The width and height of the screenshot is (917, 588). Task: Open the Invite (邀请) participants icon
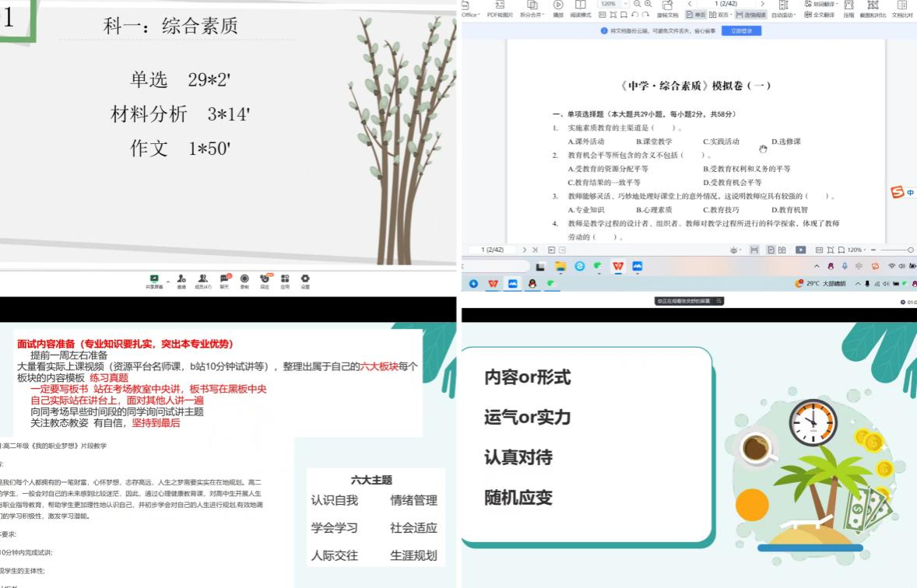[x=181, y=279]
